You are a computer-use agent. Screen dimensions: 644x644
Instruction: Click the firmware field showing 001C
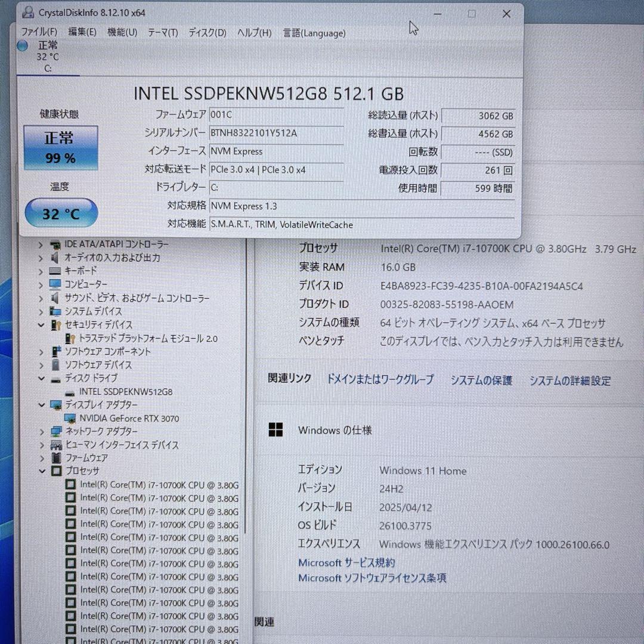click(x=276, y=114)
